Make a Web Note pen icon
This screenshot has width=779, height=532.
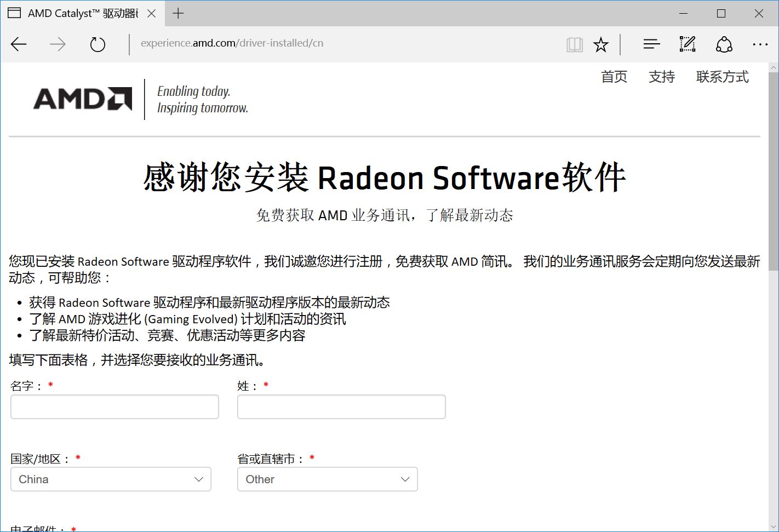click(x=688, y=44)
